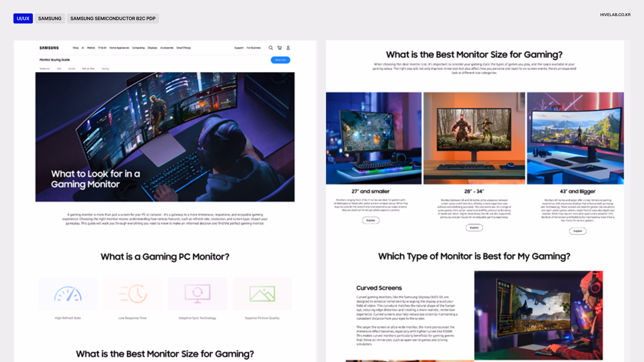Click the SAMSUNG SEMICONDUCTOR B2C PDP tag

click(113, 18)
